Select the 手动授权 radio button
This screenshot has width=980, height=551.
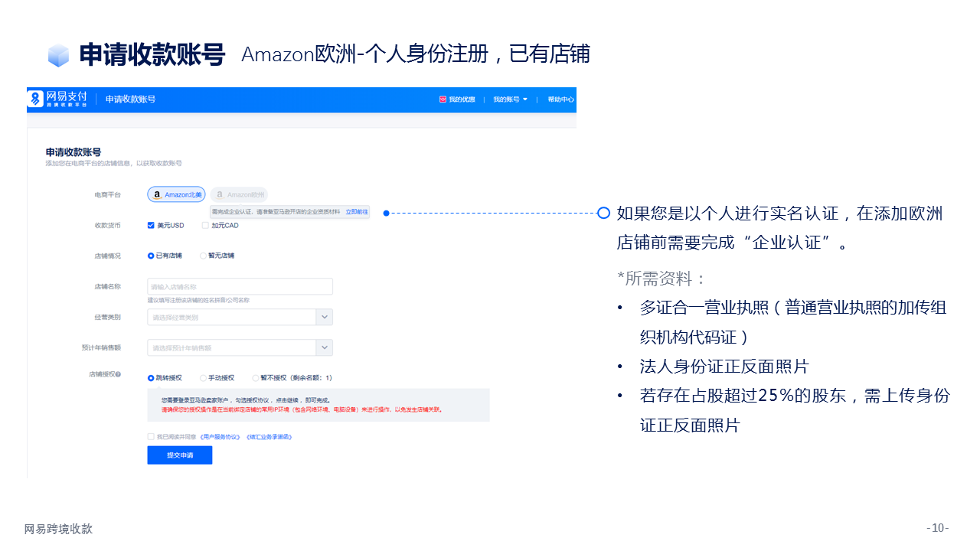coord(203,378)
